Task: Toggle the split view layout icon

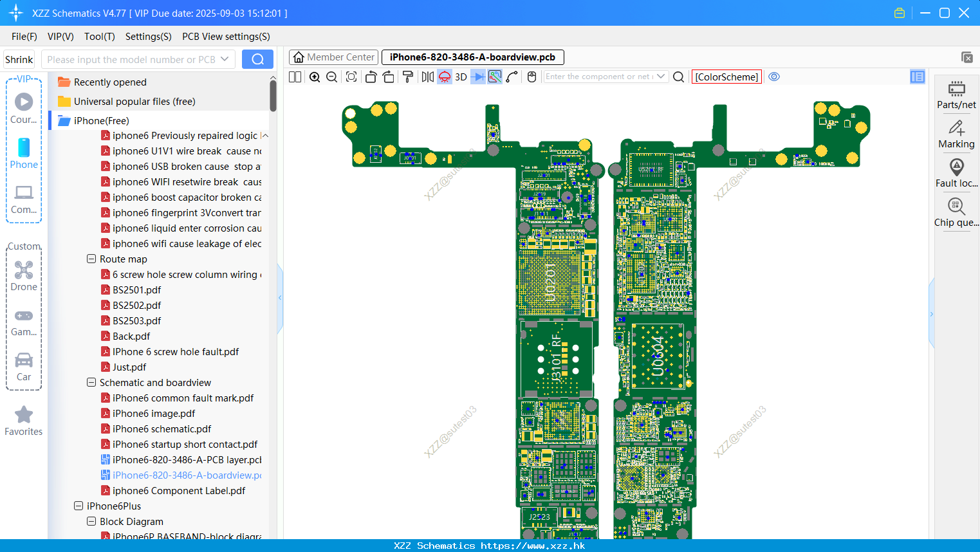Action: pos(295,77)
